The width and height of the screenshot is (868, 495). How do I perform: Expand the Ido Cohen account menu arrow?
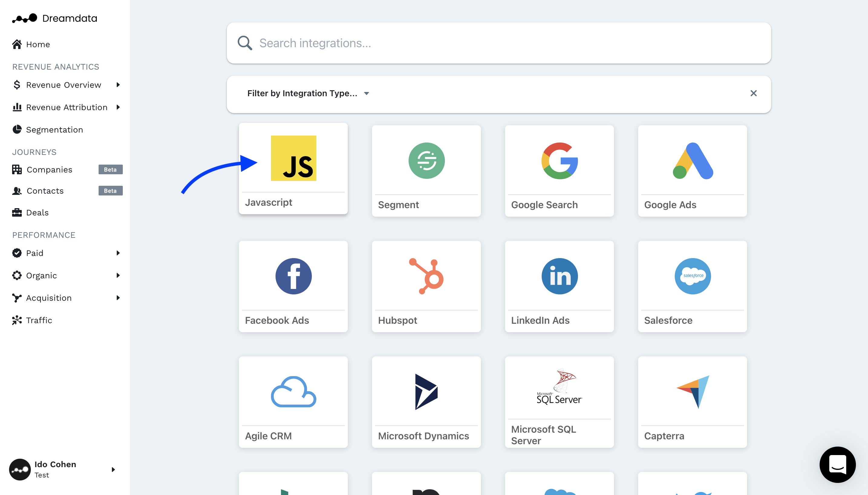click(x=113, y=470)
